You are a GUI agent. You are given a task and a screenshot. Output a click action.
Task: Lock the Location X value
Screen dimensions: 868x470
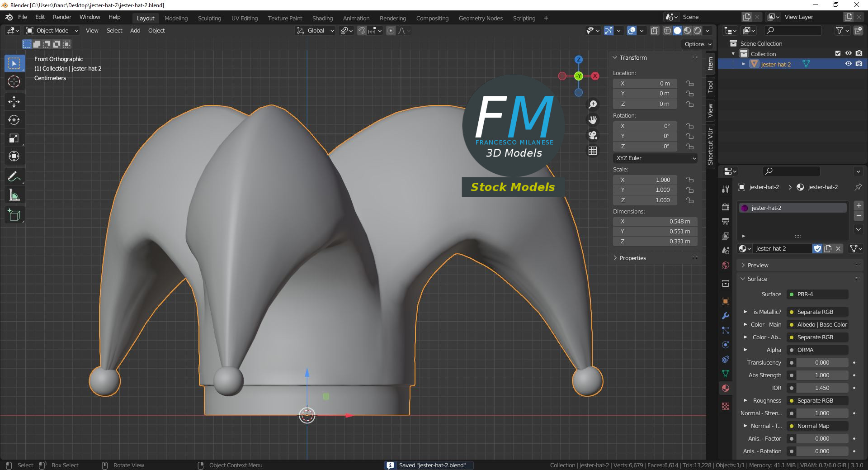click(690, 83)
